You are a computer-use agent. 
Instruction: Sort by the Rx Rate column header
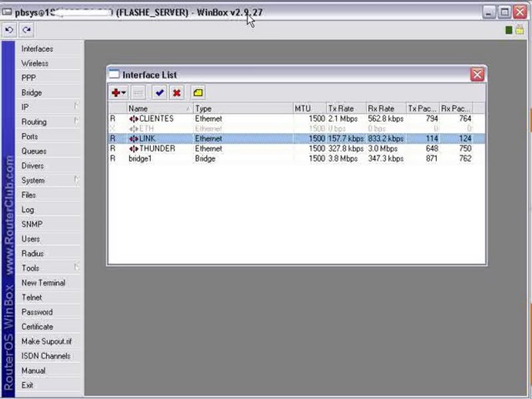(x=386, y=109)
